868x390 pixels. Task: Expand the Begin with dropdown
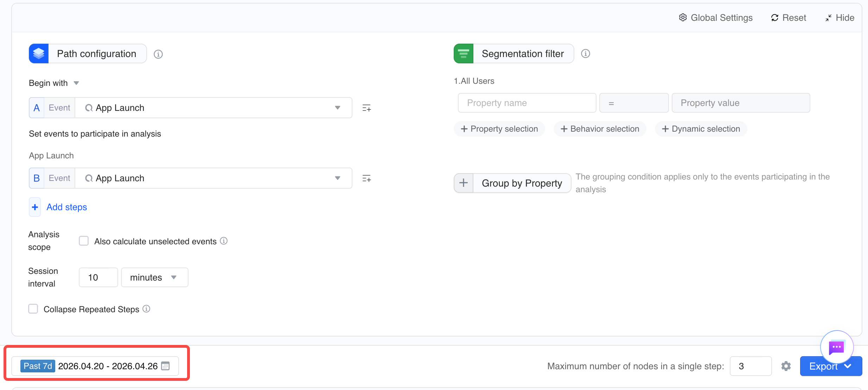coord(54,83)
